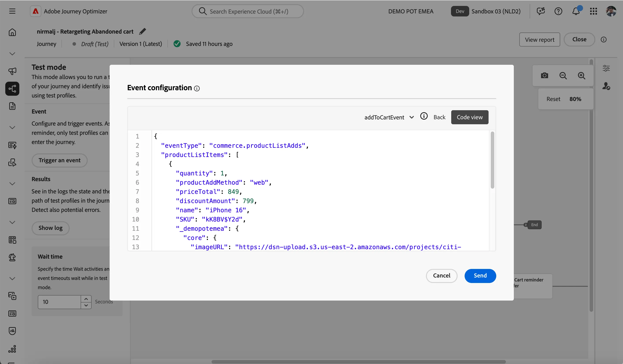Decrease wait time with down stepper
The width and height of the screenshot is (623, 364).
pos(86,305)
